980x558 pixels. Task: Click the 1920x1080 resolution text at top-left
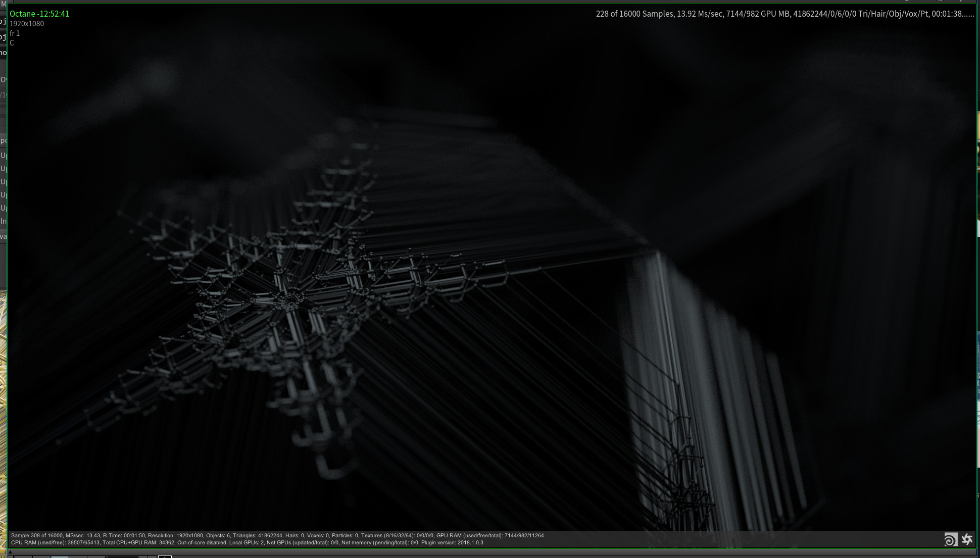27,24
